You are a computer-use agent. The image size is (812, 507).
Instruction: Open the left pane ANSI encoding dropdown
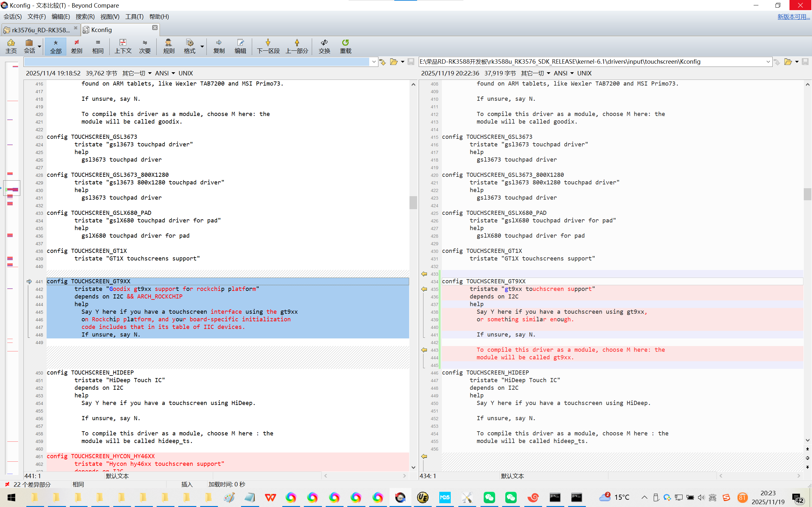(x=165, y=73)
